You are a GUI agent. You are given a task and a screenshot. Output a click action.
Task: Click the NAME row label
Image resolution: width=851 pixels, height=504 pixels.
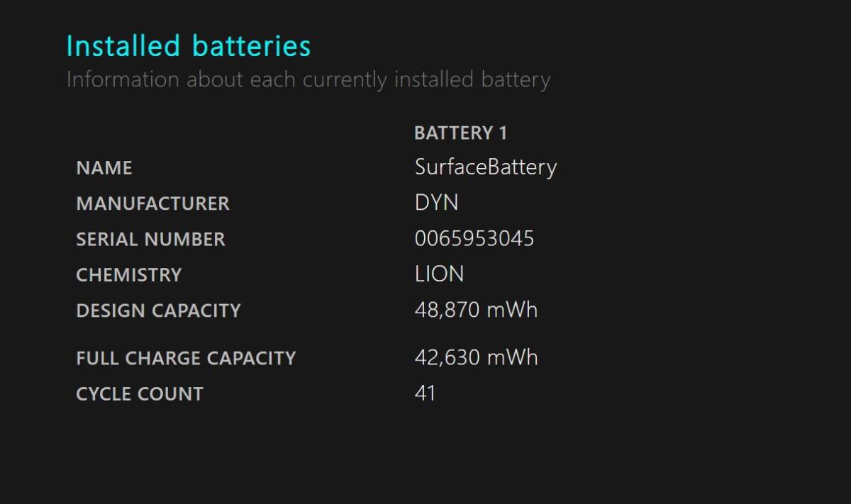104,168
